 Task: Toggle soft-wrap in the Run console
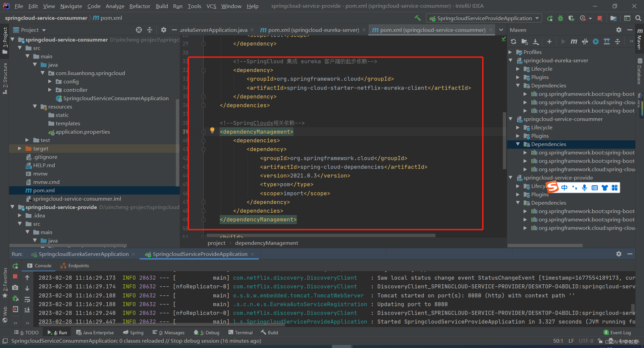point(27,299)
